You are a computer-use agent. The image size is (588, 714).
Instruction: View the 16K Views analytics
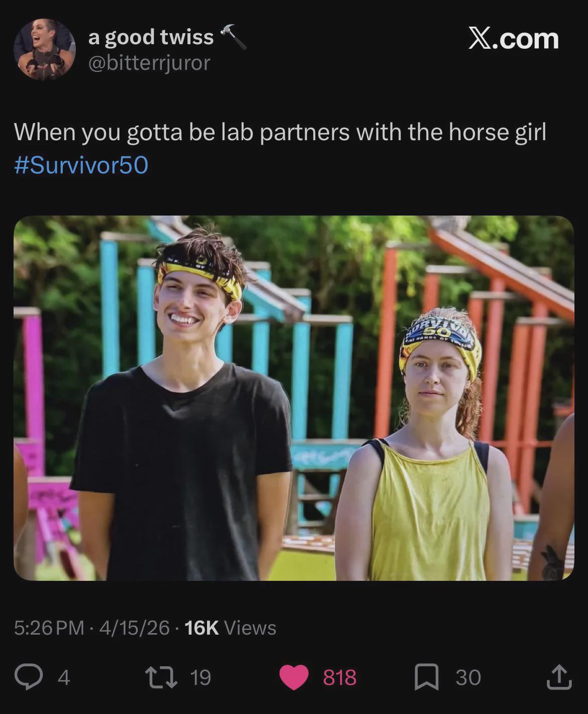point(231,628)
